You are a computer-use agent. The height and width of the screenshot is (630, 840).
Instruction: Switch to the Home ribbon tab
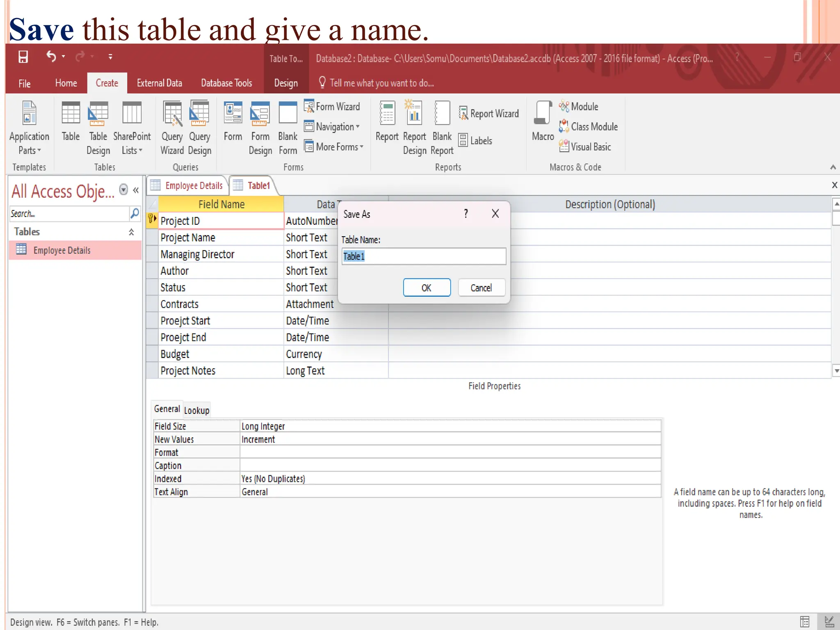(66, 83)
